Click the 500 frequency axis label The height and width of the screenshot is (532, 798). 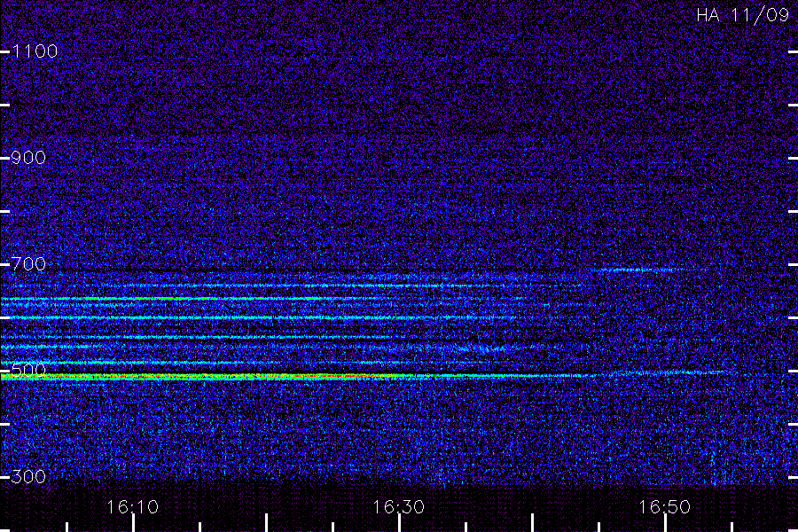tap(28, 370)
